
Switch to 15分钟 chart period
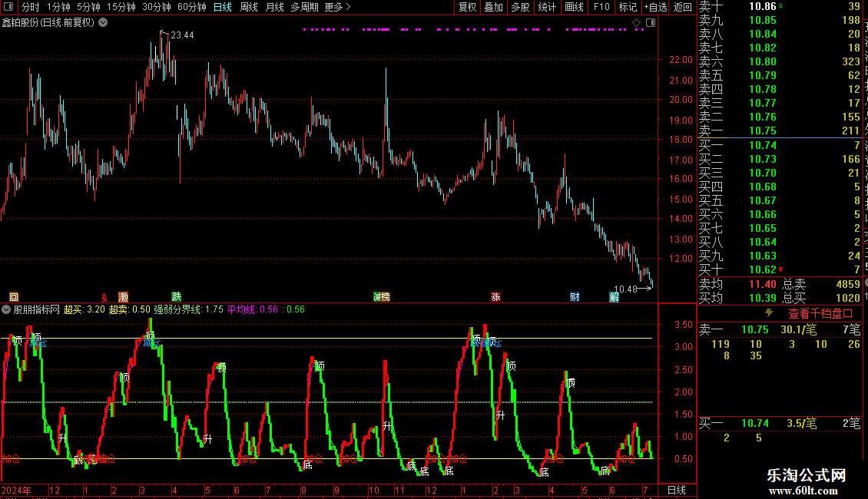121,7
